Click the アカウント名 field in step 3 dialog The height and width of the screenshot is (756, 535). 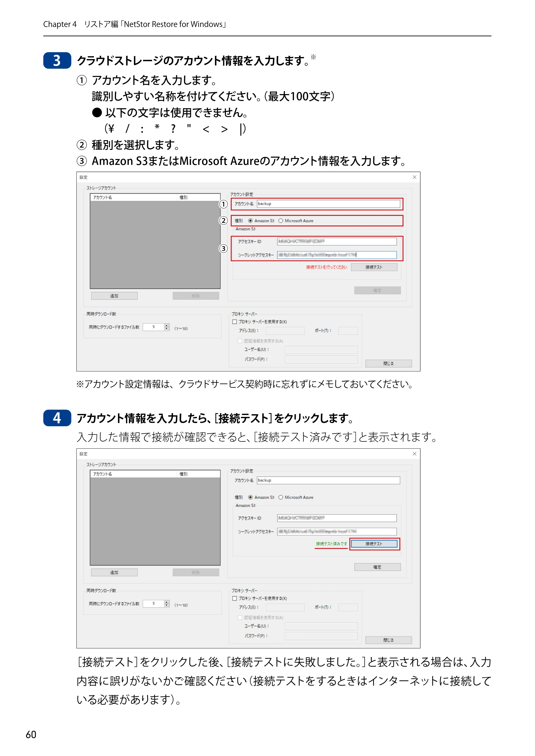coord(328,204)
